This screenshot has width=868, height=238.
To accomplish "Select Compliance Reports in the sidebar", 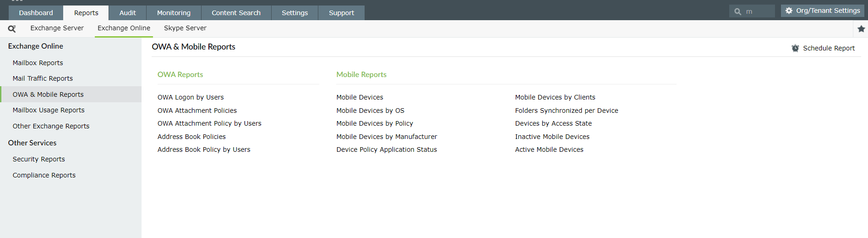I will pyautogui.click(x=44, y=175).
